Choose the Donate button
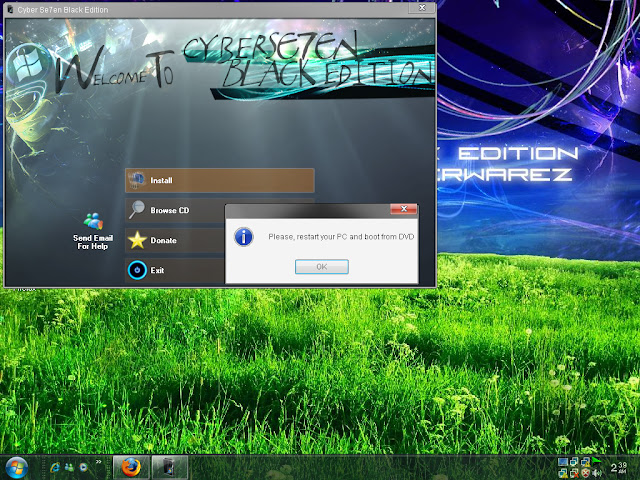The height and width of the screenshot is (480, 640). 175,240
